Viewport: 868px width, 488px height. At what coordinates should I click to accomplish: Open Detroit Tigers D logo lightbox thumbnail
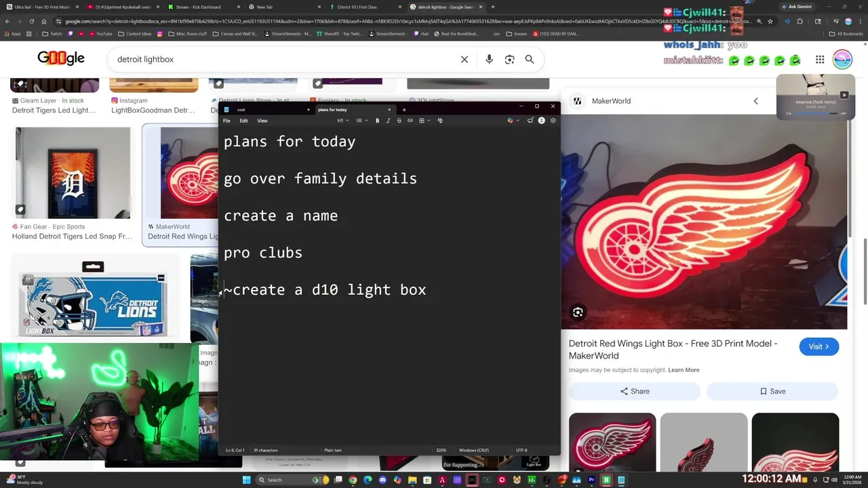pyautogui.click(x=73, y=173)
